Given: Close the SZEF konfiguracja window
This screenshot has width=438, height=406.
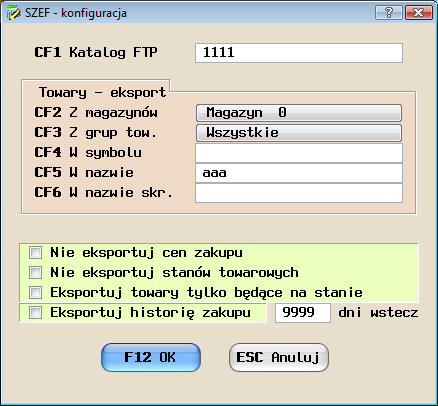Looking at the screenshot, I should click(x=418, y=13).
